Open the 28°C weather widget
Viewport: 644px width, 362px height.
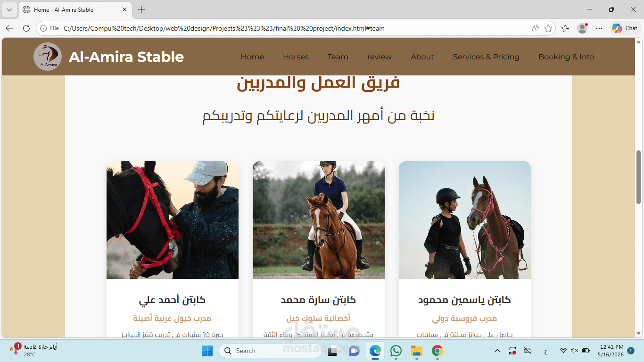pyautogui.click(x=33, y=351)
